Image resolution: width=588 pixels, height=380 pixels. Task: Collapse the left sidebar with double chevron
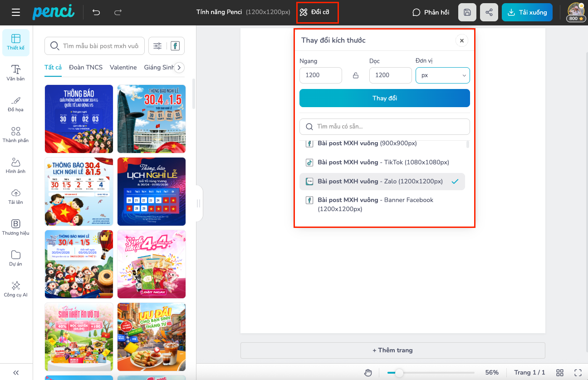(16, 373)
